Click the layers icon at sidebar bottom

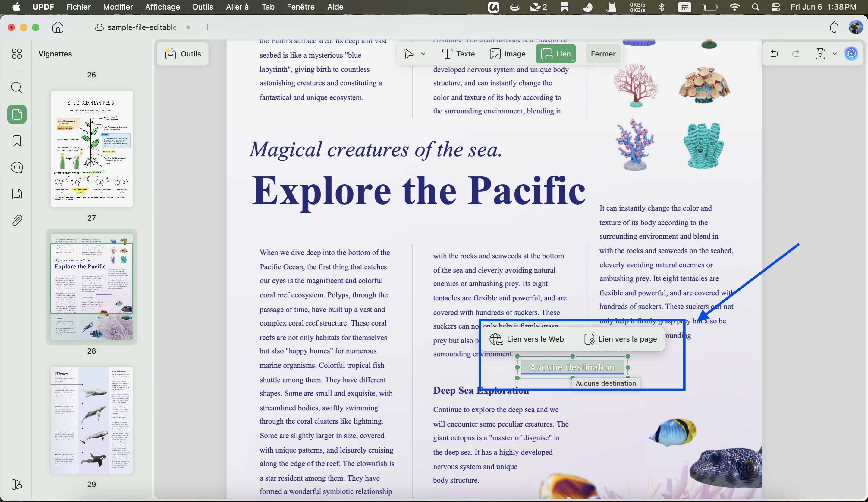click(x=17, y=485)
